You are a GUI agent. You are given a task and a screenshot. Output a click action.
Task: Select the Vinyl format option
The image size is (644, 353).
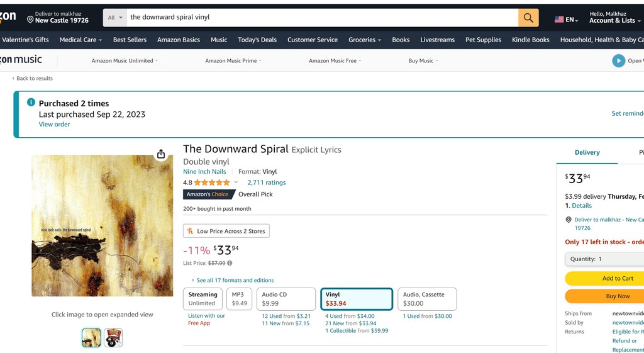point(357,299)
